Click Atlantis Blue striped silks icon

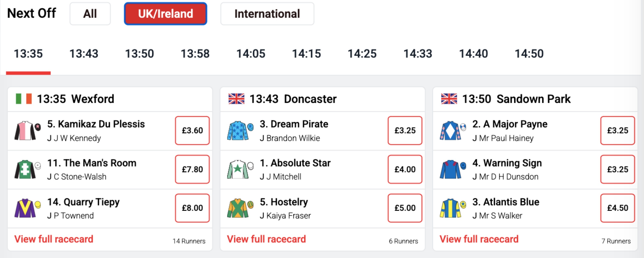point(453,208)
